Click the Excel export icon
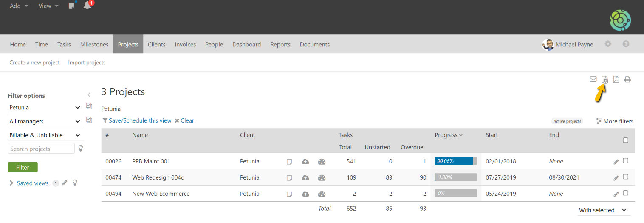 (x=605, y=80)
